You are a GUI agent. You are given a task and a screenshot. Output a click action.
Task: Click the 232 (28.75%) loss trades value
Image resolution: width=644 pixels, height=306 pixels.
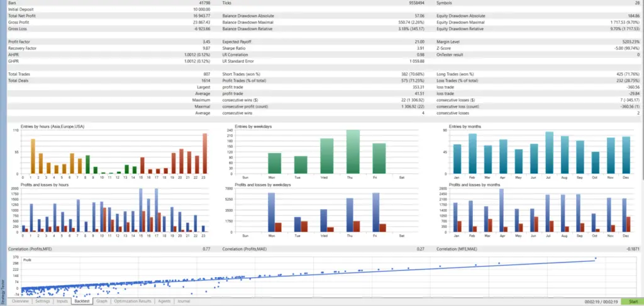pos(627,81)
